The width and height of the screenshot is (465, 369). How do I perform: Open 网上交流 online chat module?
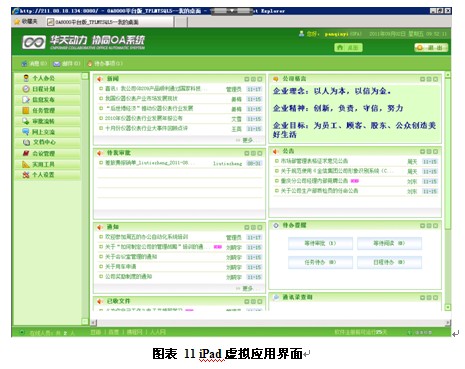click(x=43, y=132)
